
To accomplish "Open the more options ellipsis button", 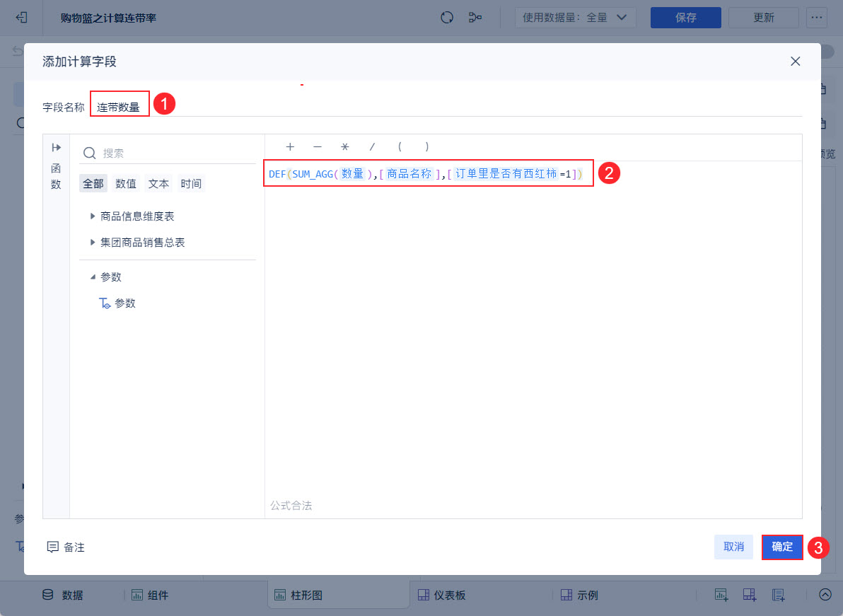I will (817, 18).
